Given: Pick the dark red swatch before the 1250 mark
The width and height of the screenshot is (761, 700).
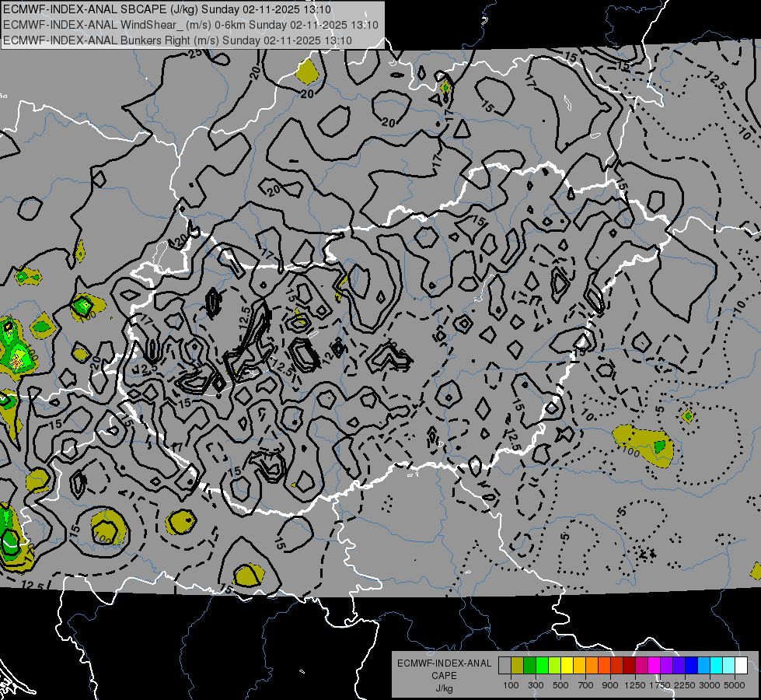Looking at the screenshot, I should tap(629, 666).
